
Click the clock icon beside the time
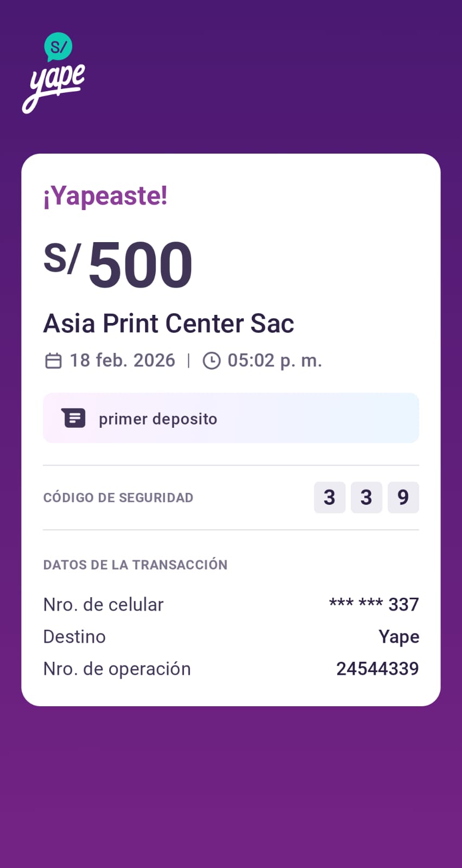[x=212, y=361]
